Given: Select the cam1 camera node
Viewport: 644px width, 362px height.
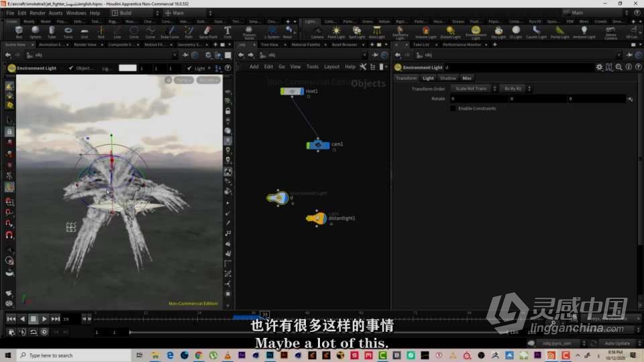Looking at the screenshot, I should point(318,145).
